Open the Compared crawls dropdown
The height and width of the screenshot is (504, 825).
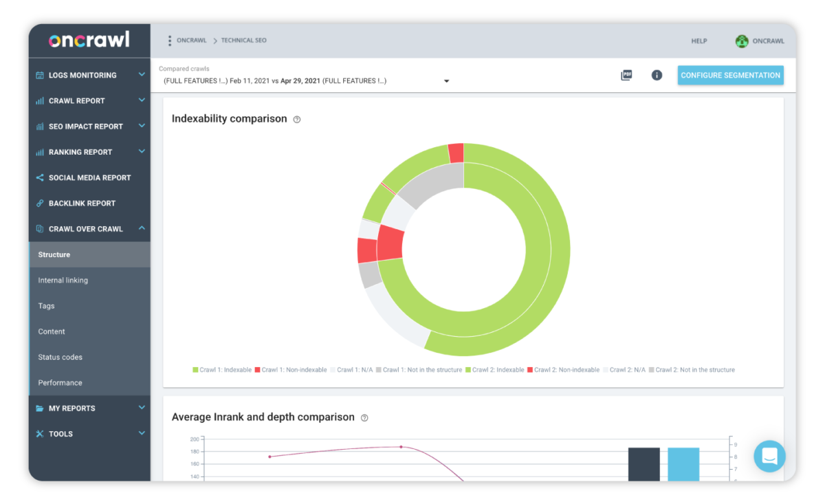coord(306,81)
